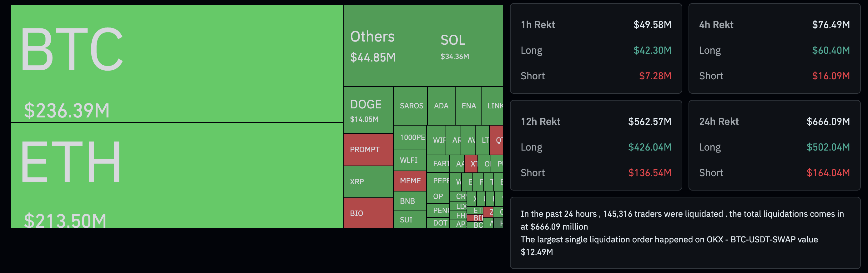Click the red PROMPT tile

pos(368,149)
